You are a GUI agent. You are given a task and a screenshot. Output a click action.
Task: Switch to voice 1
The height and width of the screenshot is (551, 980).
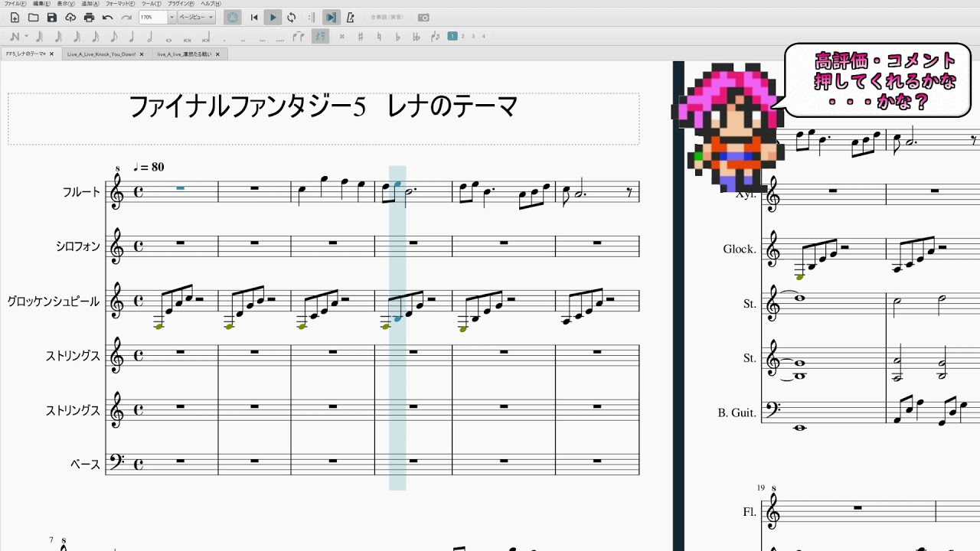coord(452,36)
